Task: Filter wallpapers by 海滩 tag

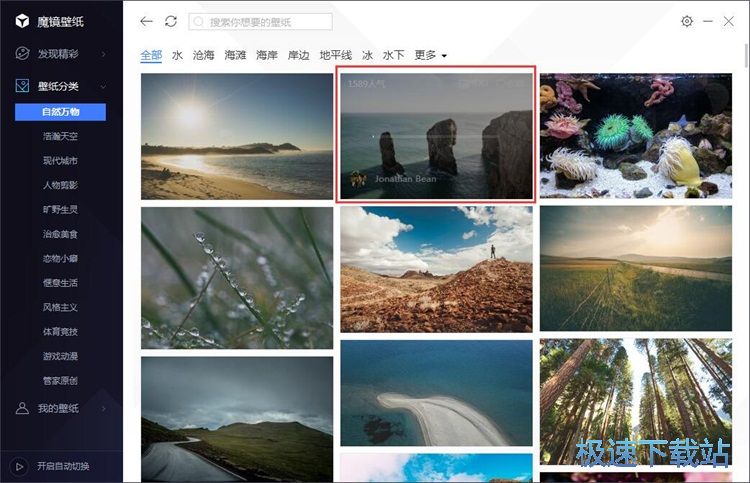Action: click(235, 55)
